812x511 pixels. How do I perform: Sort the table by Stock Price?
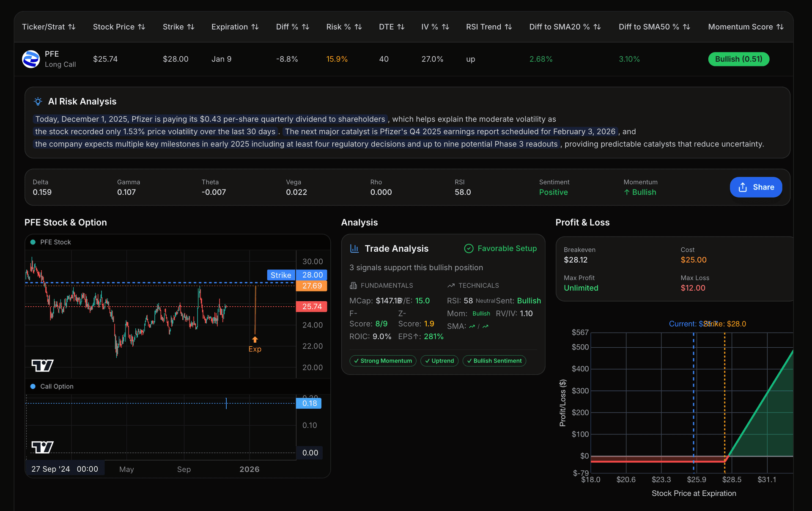point(118,26)
